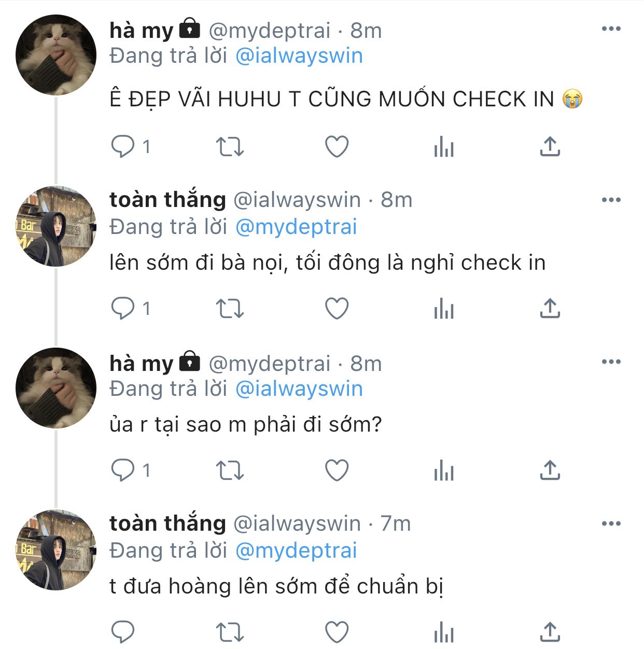Retweet the 'ủa r tại sao' tweet
The height and width of the screenshot is (649, 644).
point(230,471)
